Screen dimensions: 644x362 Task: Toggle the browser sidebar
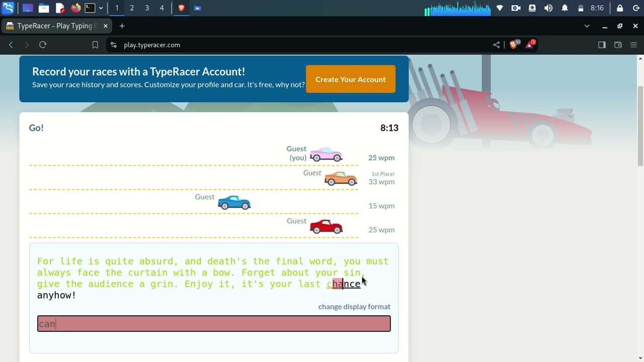pyautogui.click(x=602, y=45)
